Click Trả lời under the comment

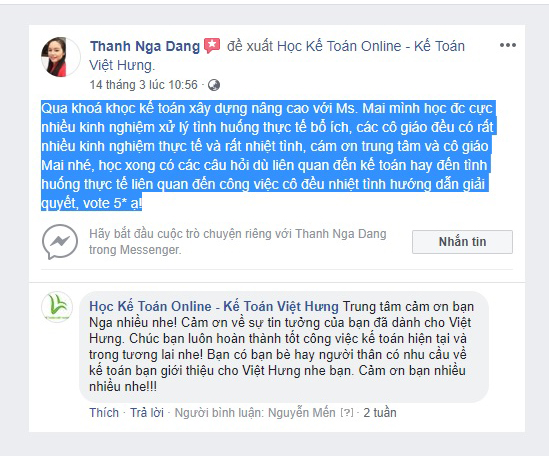point(147,413)
